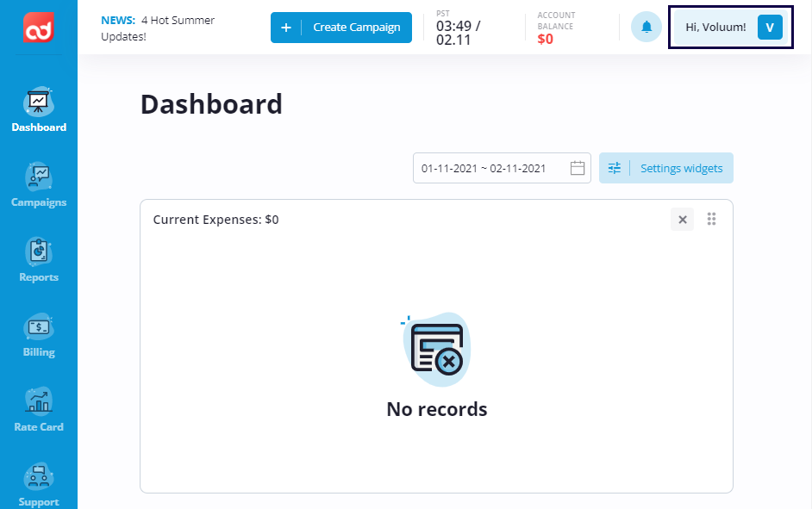Click the plus icon on Create Campaign
This screenshot has height=509, width=812.
[x=286, y=28]
